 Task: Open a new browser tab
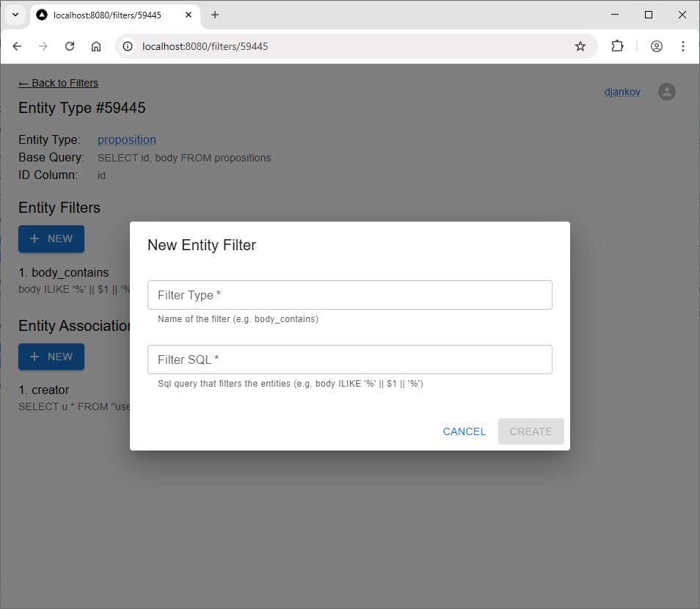tap(215, 15)
